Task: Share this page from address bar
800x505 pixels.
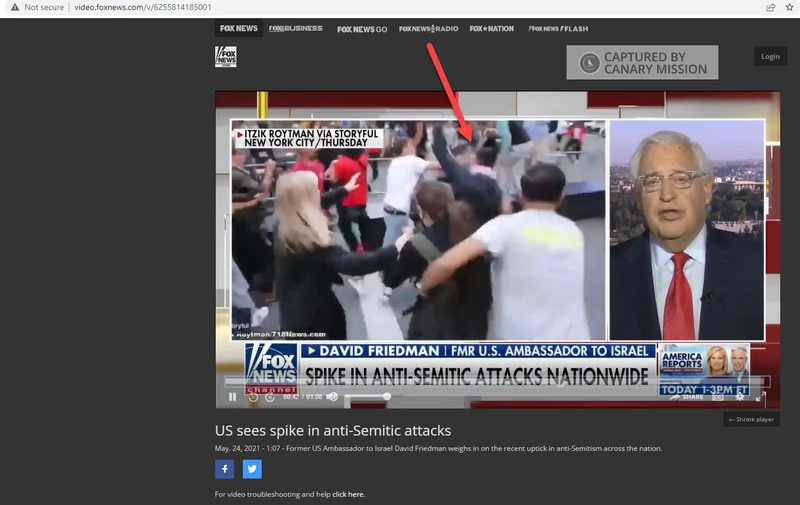Action: [x=770, y=7]
